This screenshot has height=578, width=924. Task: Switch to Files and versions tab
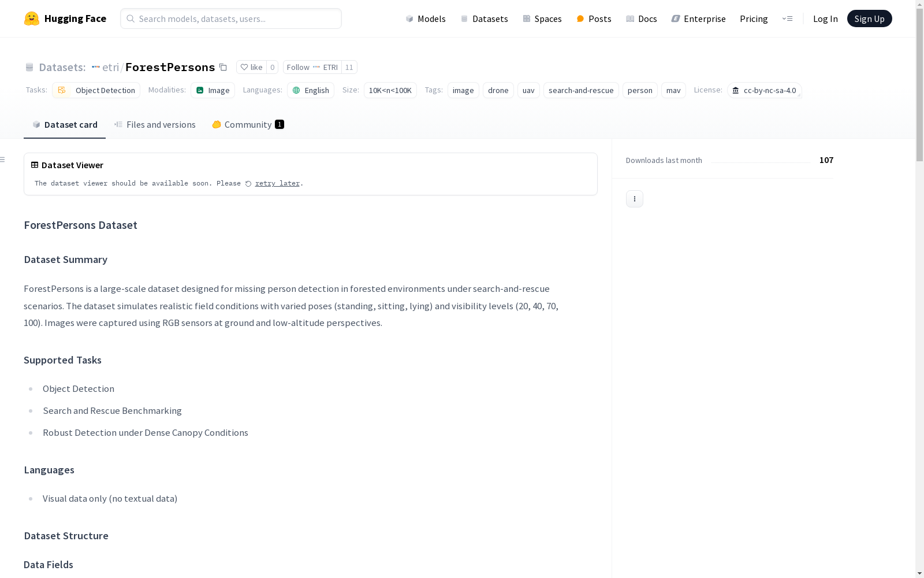(155, 124)
